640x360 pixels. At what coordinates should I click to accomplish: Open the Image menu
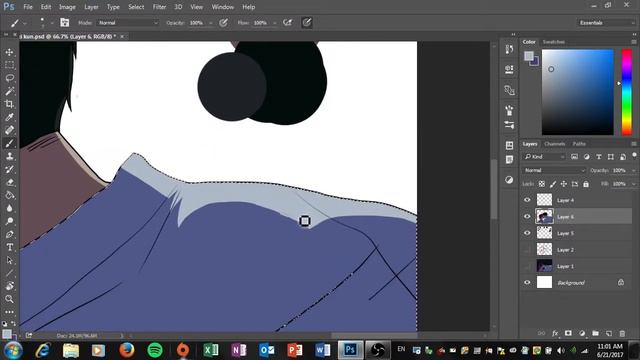click(x=67, y=7)
